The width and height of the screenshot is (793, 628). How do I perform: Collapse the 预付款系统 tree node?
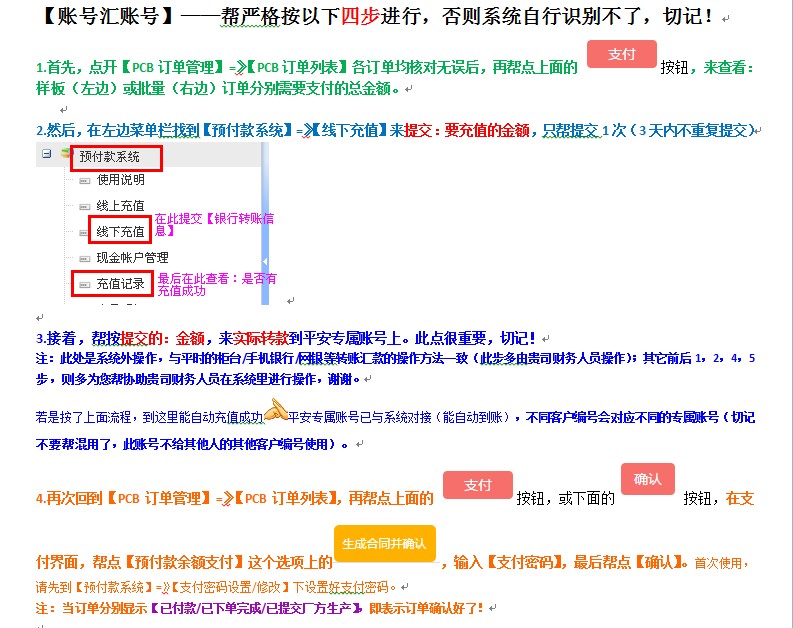pos(46,154)
